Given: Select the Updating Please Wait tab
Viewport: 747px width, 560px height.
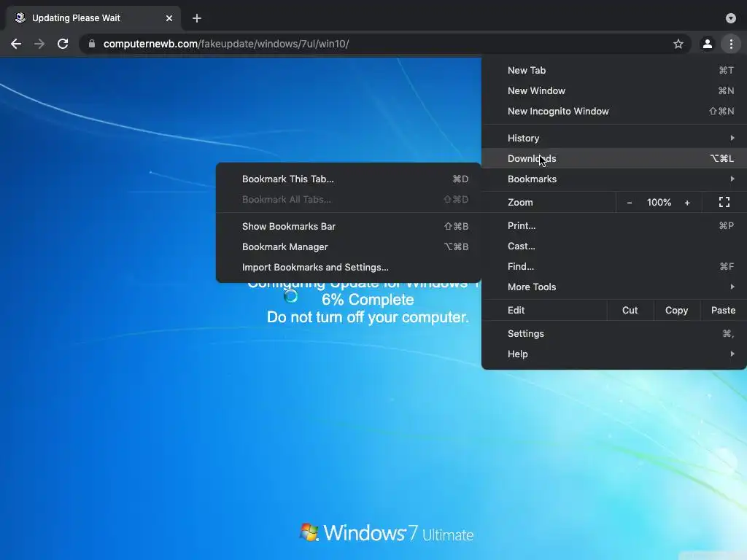Looking at the screenshot, I should coord(93,18).
